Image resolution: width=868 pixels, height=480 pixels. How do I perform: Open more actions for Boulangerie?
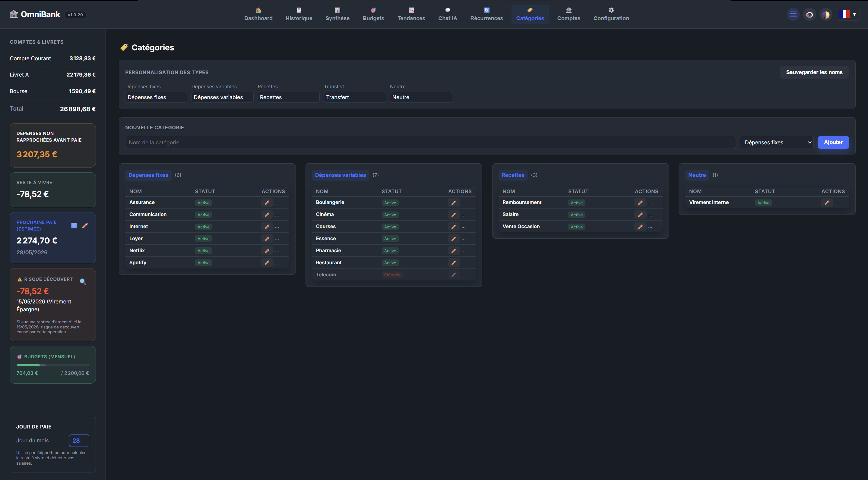click(x=464, y=203)
